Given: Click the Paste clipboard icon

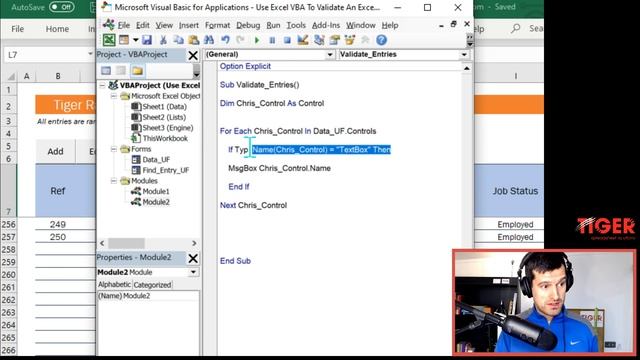Looking at the screenshot, I should coord(193,40).
